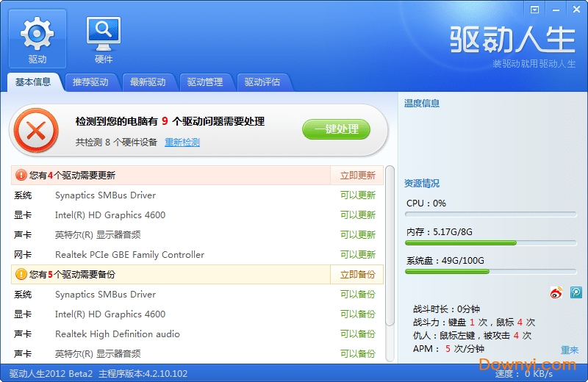588x382 pixels.
Task: Click the Weibo share icon
Action: point(556,292)
